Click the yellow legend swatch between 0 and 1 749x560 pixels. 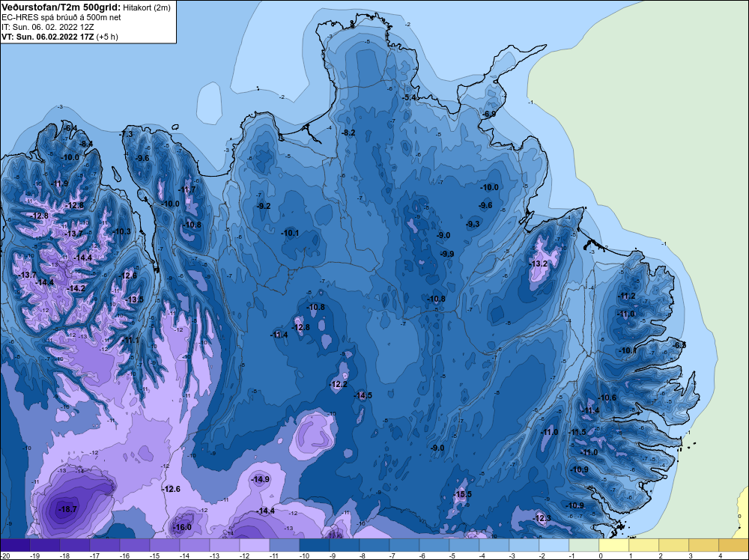[614, 545]
